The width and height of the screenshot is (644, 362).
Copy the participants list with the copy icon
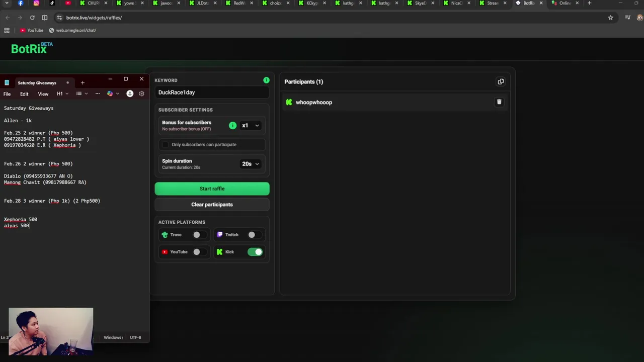pyautogui.click(x=501, y=81)
